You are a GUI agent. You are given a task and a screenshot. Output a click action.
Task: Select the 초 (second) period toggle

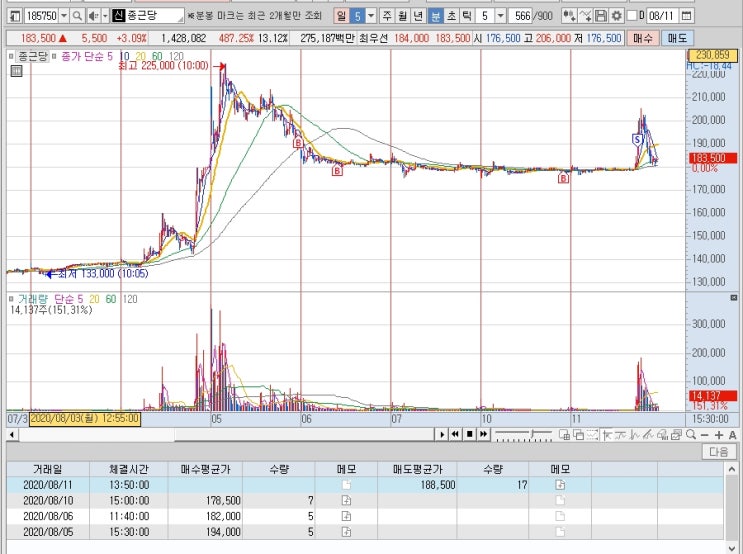451,16
